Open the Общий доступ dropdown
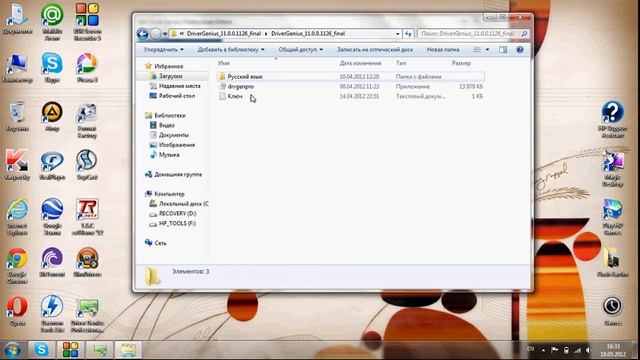The height and width of the screenshot is (360, 640). click(x=300, y=49)
